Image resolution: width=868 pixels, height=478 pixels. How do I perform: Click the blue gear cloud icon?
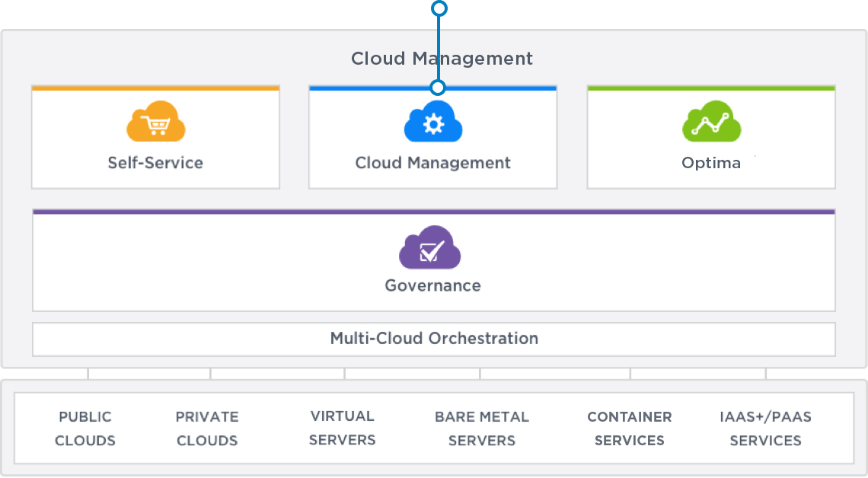click(433, 124)
